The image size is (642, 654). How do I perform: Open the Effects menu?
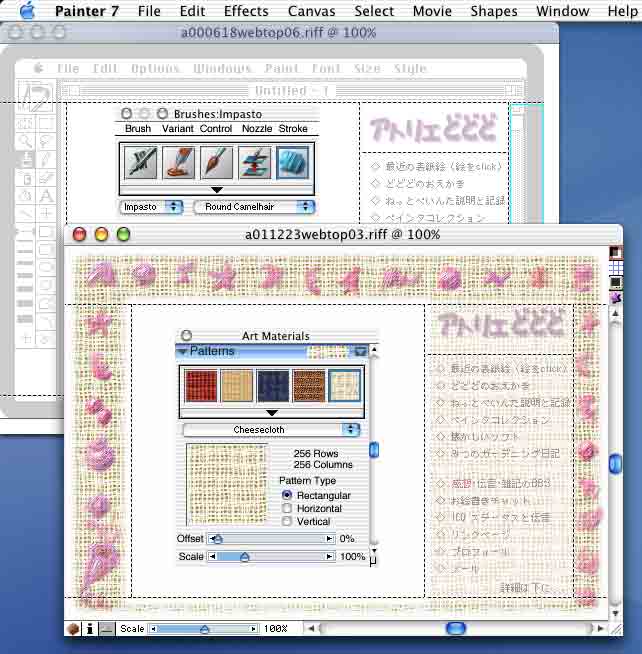tap(246, 11)
